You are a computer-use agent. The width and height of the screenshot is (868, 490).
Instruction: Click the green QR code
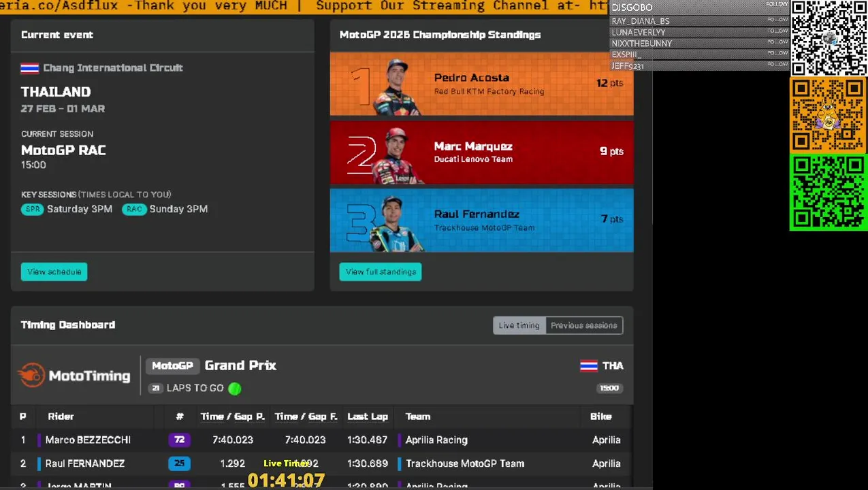coord(829,193)
